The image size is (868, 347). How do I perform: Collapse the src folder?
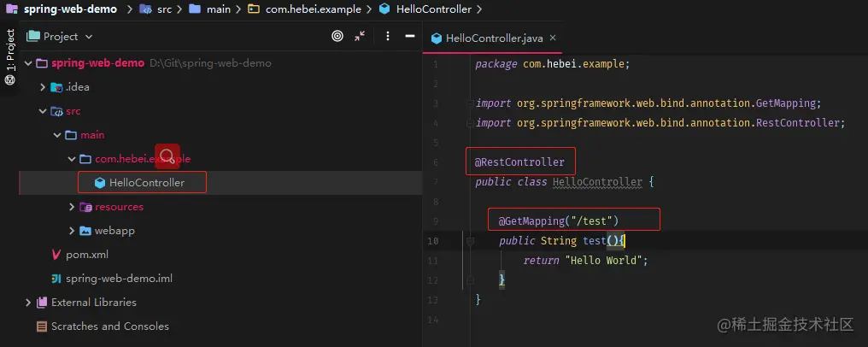coord(43,111)
